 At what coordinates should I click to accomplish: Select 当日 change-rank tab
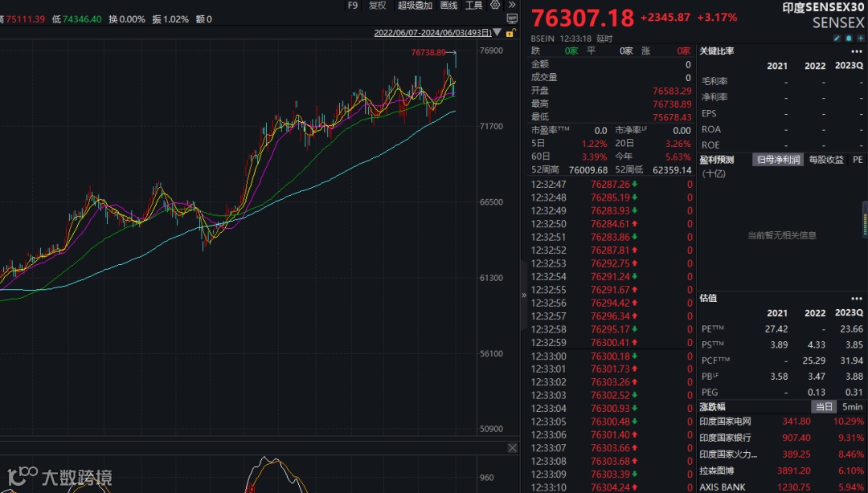point(824,406)
